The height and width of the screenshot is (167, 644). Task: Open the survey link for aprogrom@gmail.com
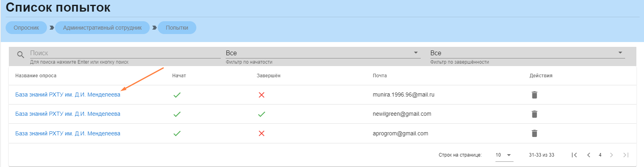pos(67,133)
